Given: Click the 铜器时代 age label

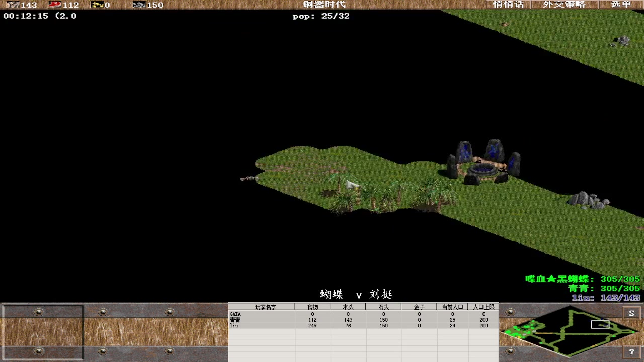Looking at the screenshot, I should 325,5.
